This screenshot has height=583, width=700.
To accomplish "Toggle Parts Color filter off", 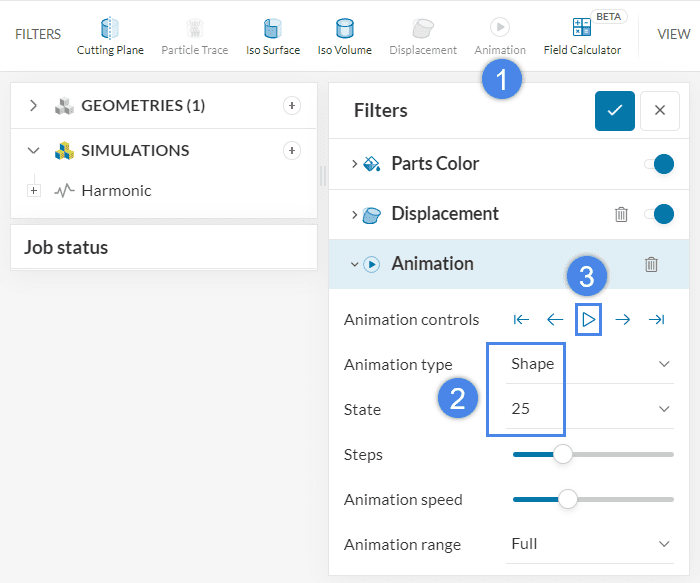I will coord(660,164).
